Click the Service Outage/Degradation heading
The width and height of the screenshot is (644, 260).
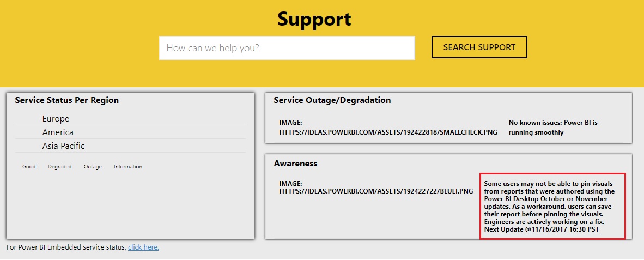coord(332,100)
